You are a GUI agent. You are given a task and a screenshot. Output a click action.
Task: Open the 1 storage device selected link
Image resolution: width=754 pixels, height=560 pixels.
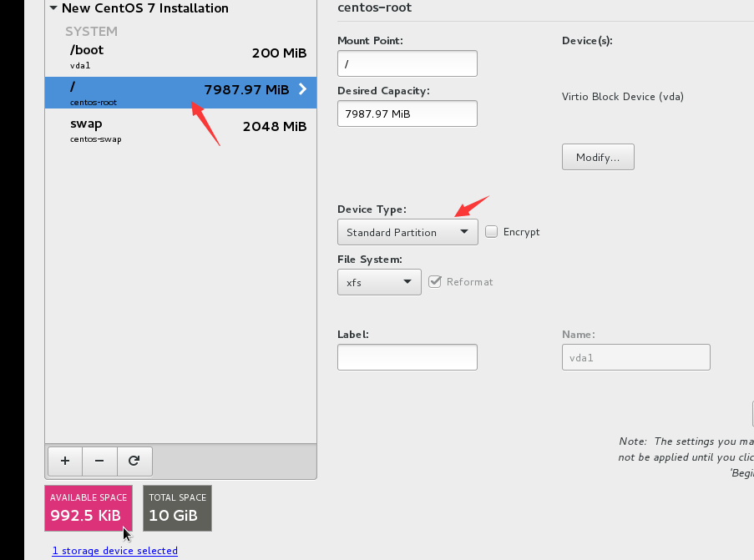pyautogui.click(x=115, y=550)
